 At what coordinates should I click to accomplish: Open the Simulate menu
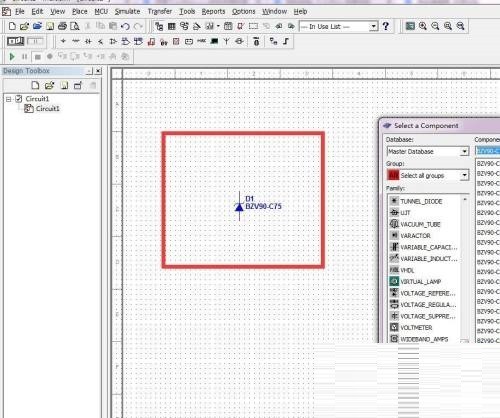pyautogui.click(x=127, y=12)
